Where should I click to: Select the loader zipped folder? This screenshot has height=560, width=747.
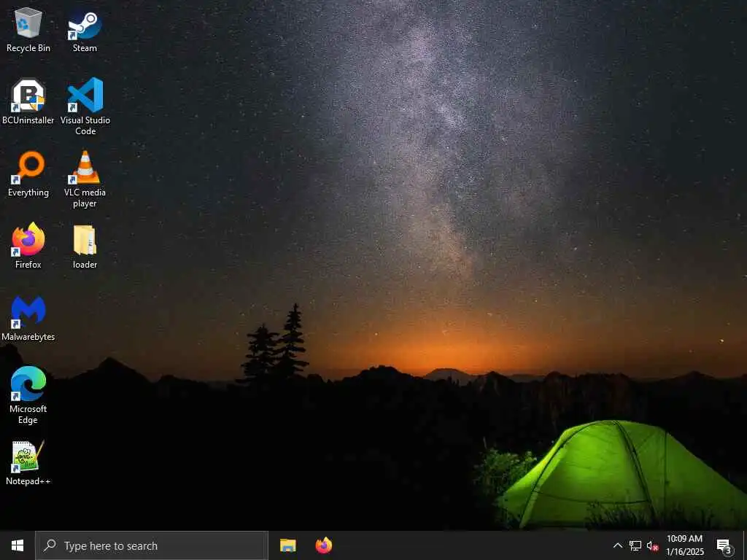click(x=85, y=246)
